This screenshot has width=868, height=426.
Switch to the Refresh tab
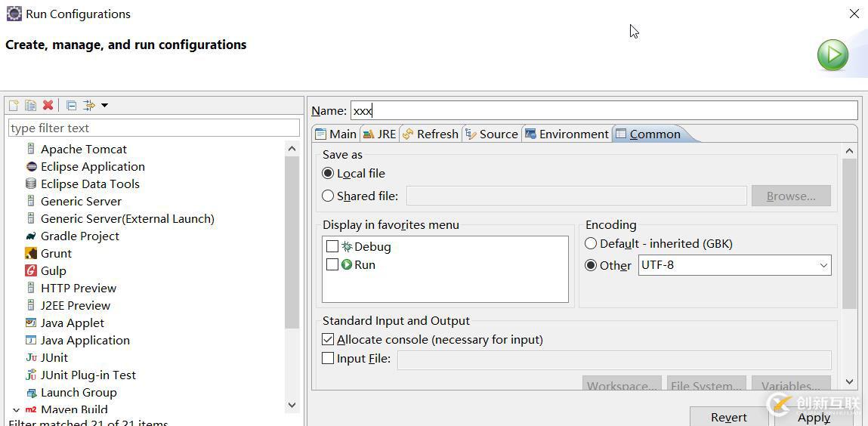pyautogui.click(x=431, y=134)
